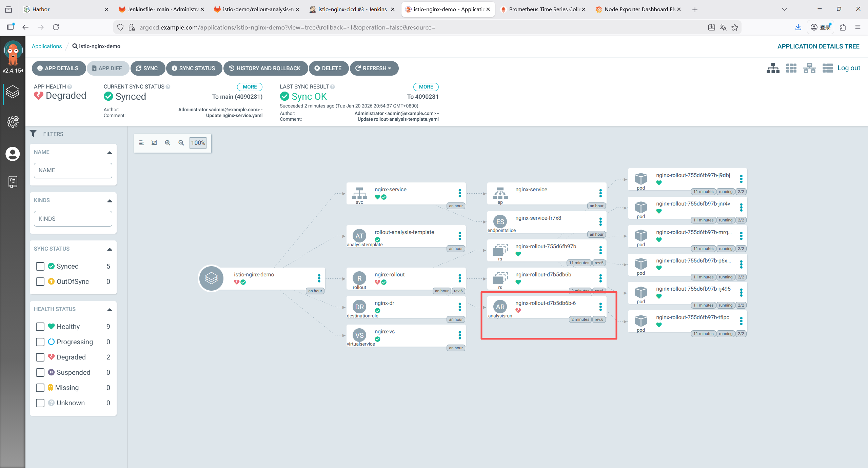Open the REFRESH dropdown button
The width and height of the screenshot is (868, 468).
point(374,68)
